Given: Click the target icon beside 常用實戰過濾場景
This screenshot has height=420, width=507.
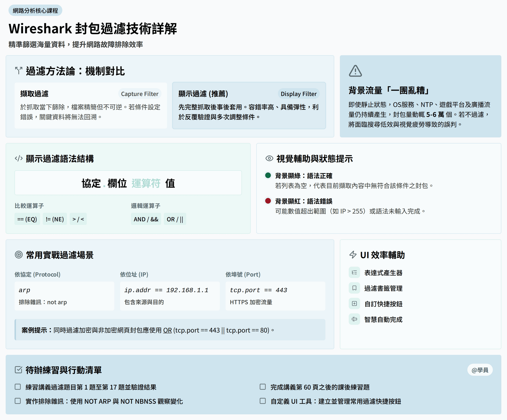Looking at the screenshot, I should point(19,255).
